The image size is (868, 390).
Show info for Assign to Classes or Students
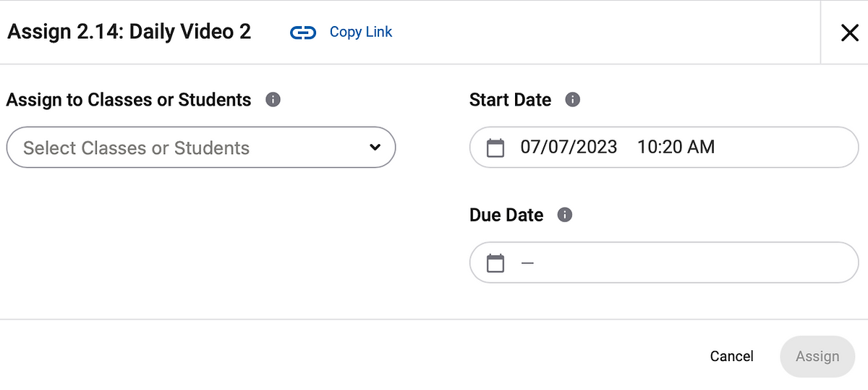(273, 100)
